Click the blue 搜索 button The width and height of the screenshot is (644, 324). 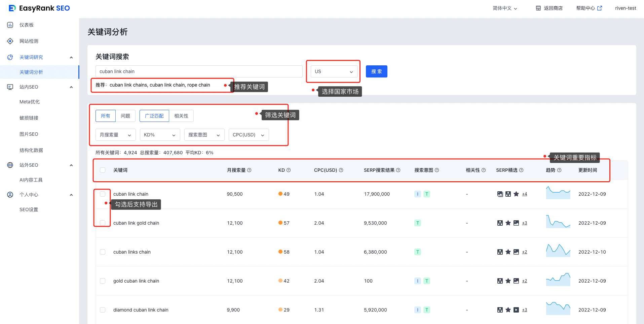click(x=377, y=71)
